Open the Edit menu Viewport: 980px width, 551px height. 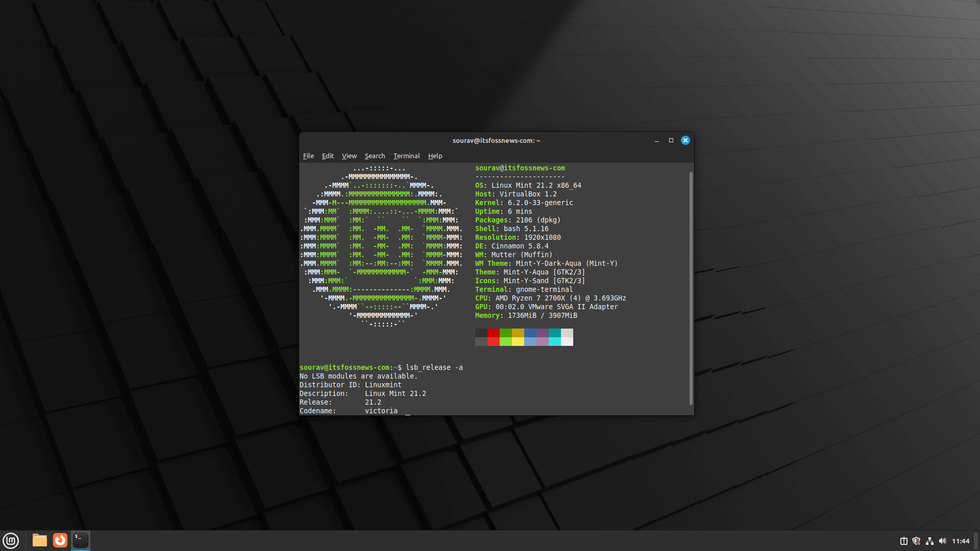[x=327, y=156]
